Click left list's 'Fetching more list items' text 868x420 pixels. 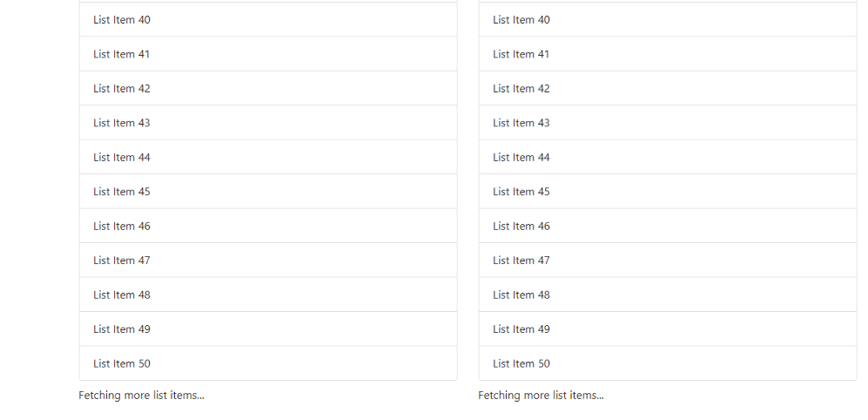pos(142,396)
